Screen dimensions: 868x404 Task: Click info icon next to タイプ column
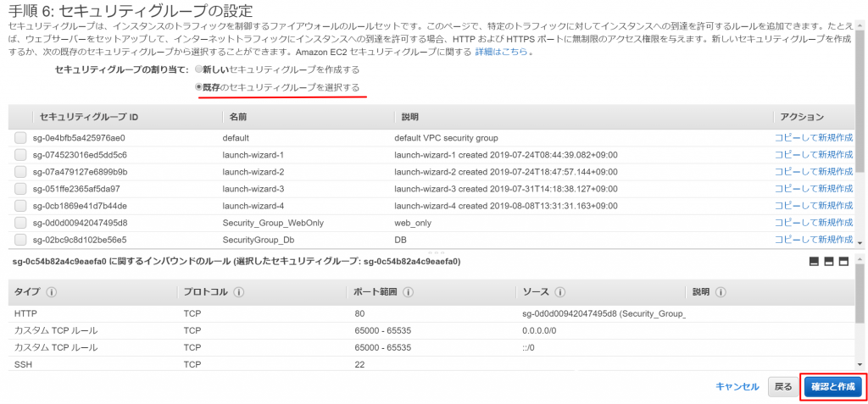pyautogui.click(x=52, y=292)
